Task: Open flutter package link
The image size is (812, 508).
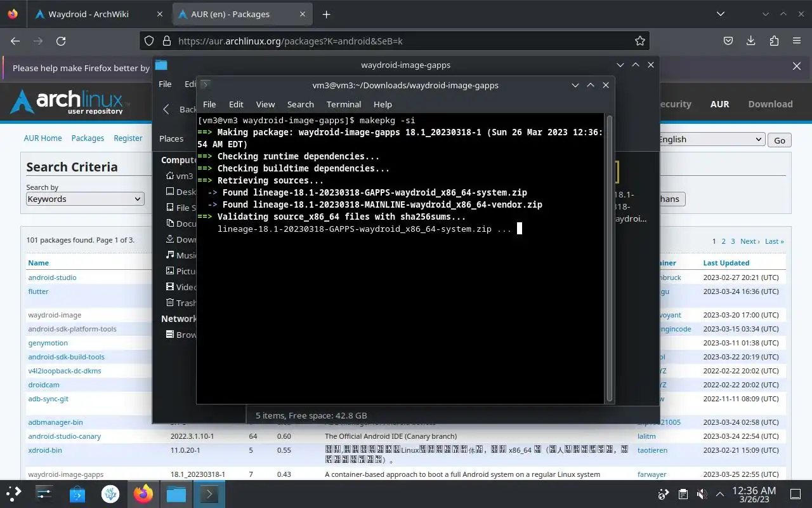Action: coord(38,291)
